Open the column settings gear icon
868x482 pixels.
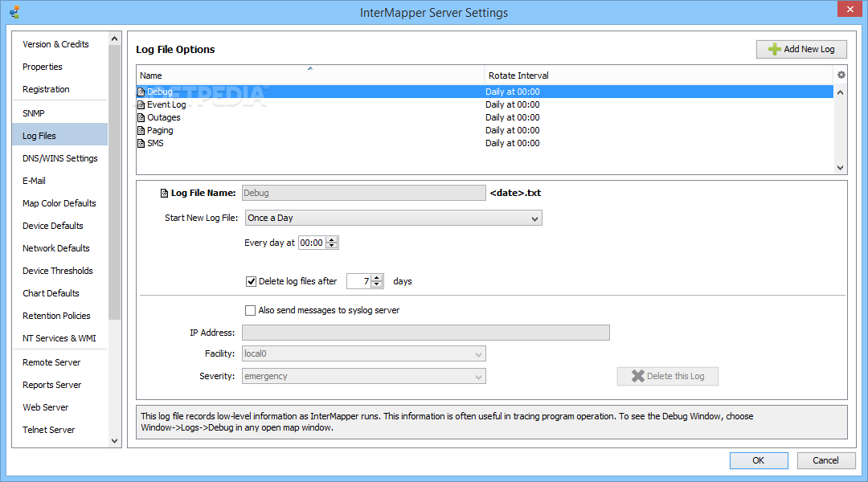pos(841,75)
